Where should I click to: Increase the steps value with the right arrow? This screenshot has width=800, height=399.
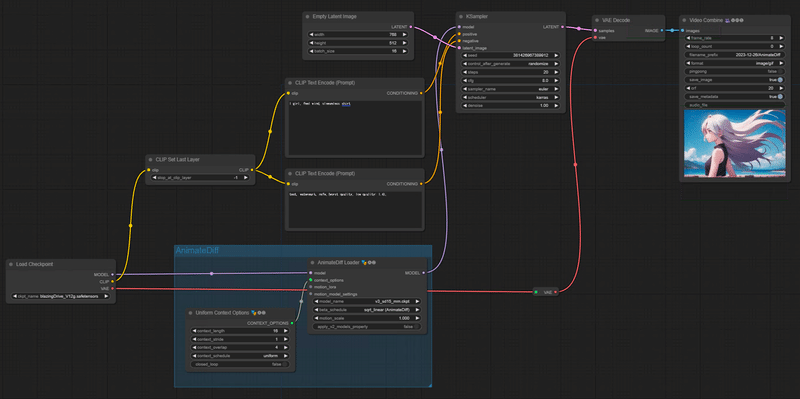tap(556, 72)
